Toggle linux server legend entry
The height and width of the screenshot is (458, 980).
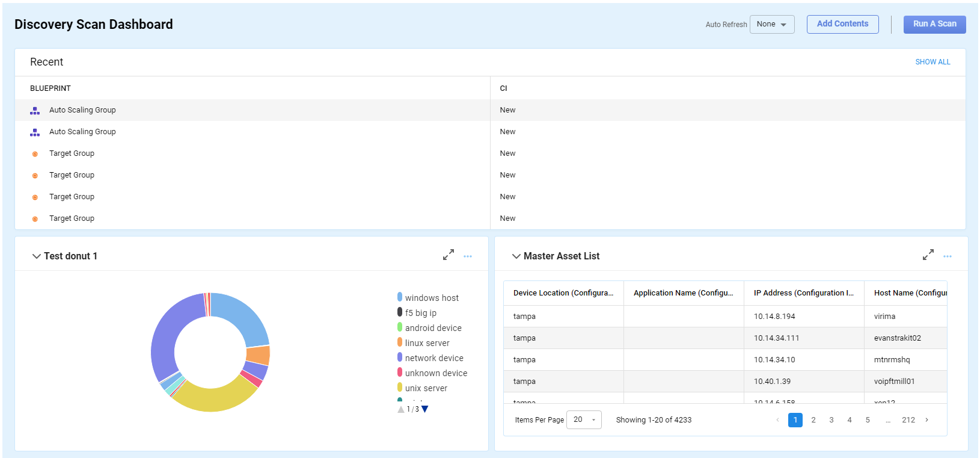(x=427, y=343)
